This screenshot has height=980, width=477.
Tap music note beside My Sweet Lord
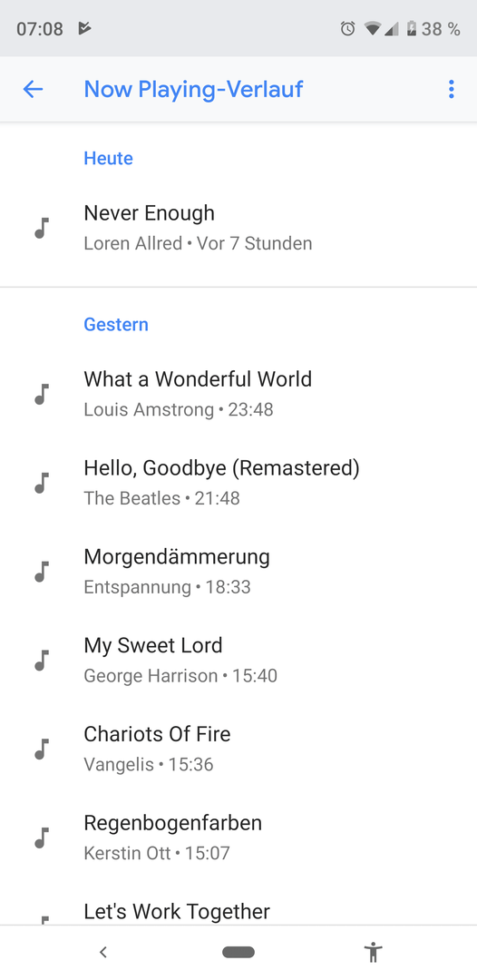tap(41, 661)
